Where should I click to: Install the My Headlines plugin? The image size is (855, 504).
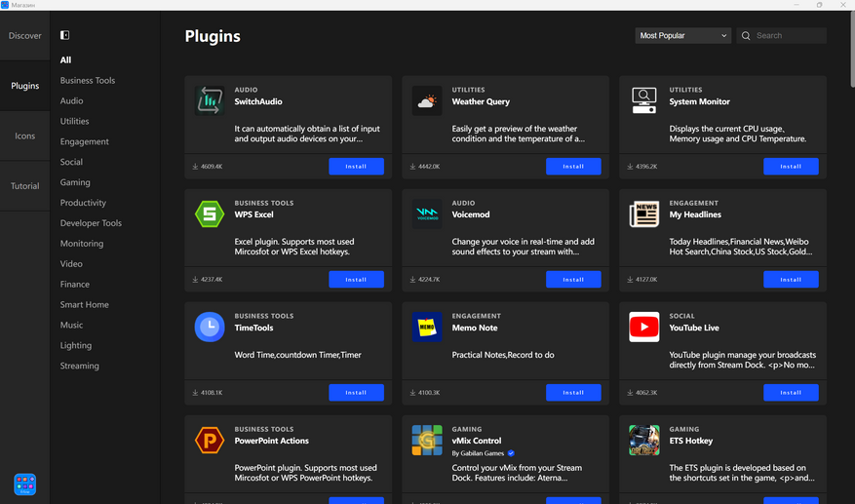(791, 280)
